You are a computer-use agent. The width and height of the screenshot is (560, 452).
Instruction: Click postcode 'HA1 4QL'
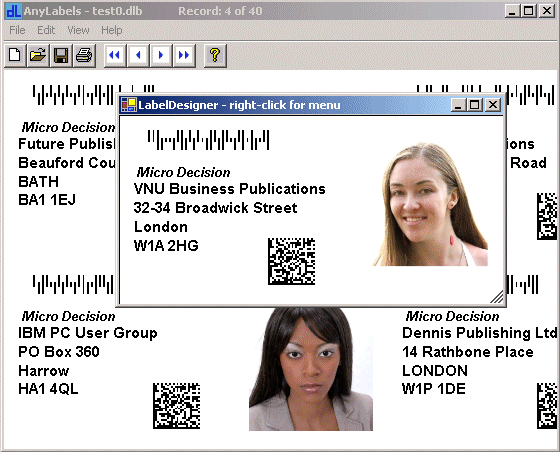pos(48,389)
